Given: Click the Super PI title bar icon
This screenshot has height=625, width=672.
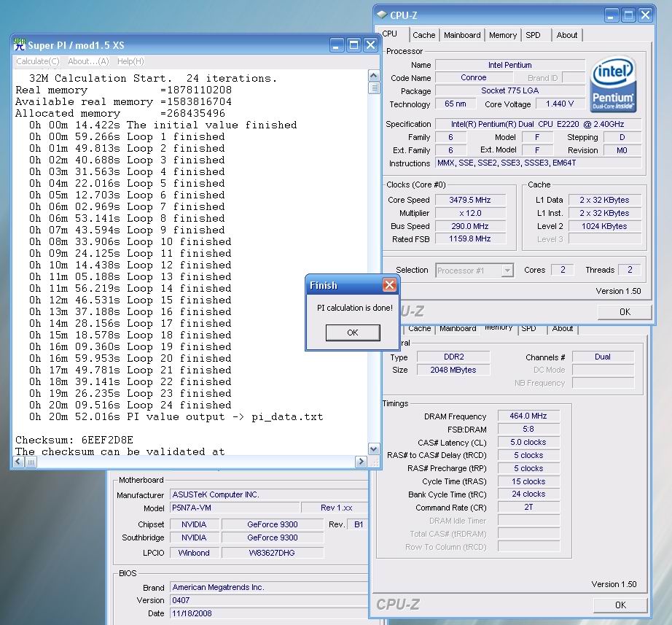Looking at the screenshot, I should click(x=19, y=44).
